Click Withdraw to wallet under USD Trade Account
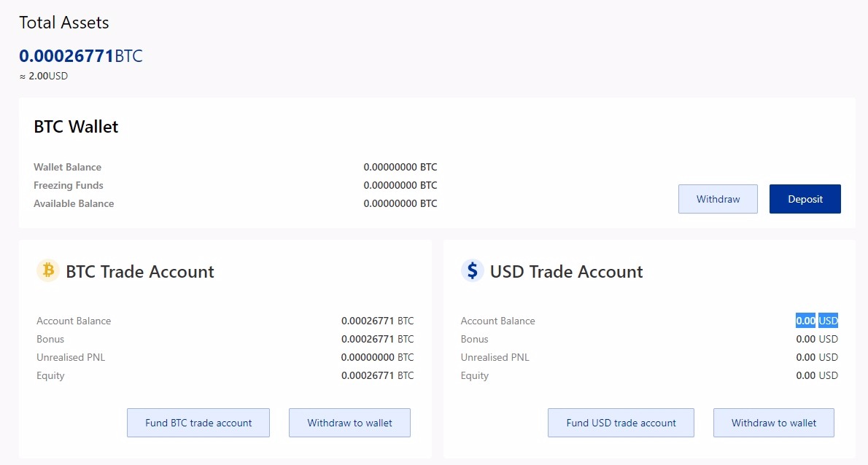 [773, 423]
